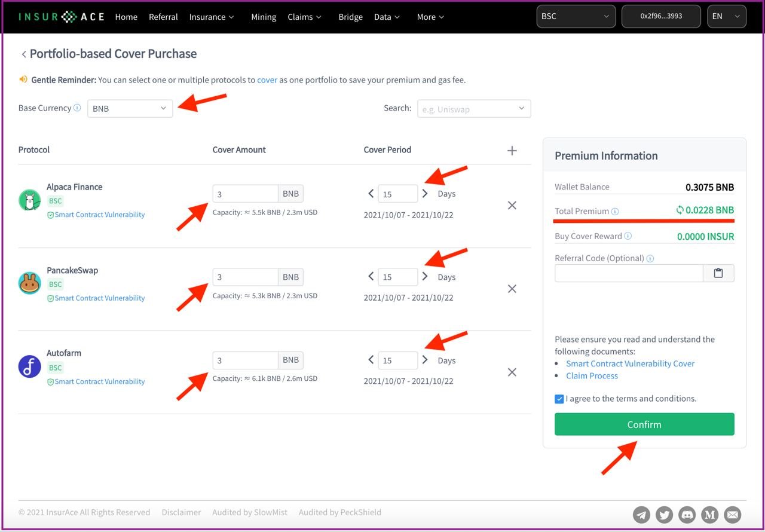
Task: Click the email envelope icon
Action: tap(733, 514)
